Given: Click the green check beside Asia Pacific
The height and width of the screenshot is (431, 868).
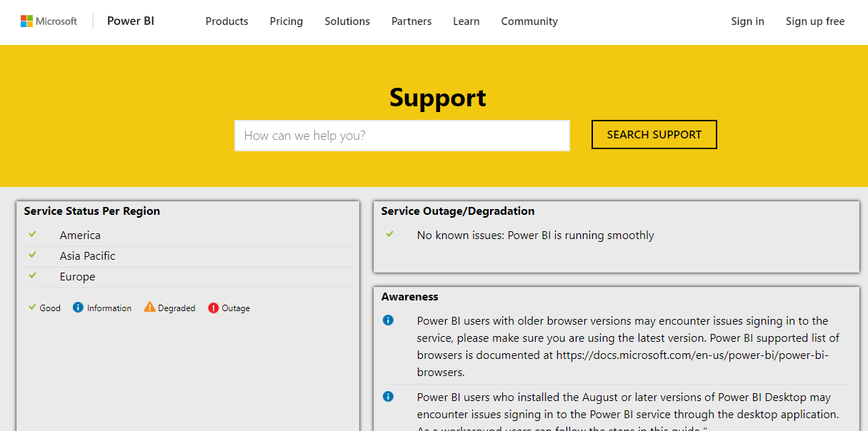Looking at the screenshot, I should pos(32,255).
